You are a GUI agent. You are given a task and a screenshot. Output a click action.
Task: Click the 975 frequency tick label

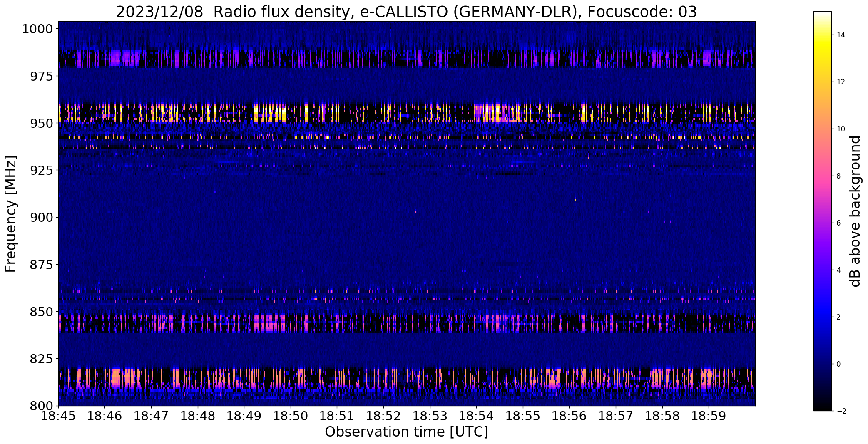click(41, 76)
